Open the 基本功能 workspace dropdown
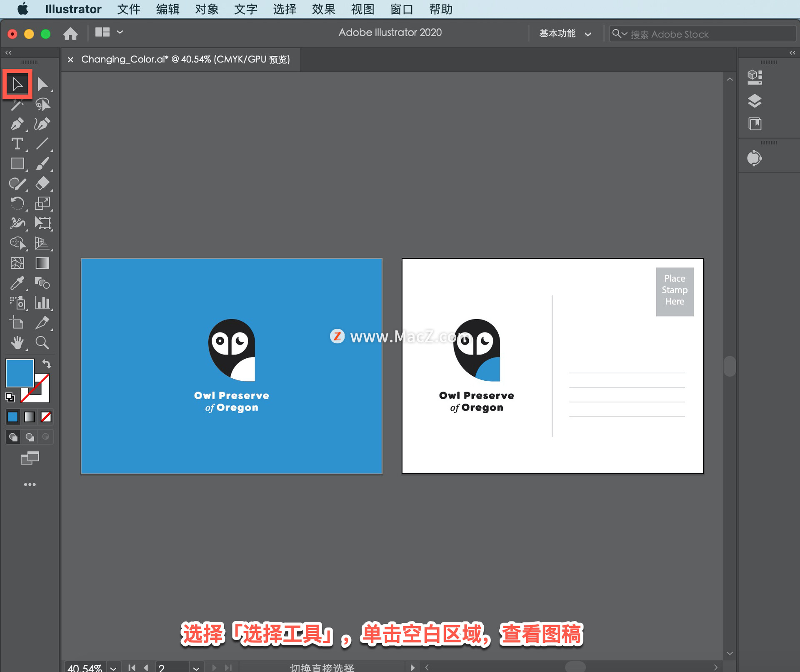This screenshot has height=672, width=800. (x=565, y=34)
